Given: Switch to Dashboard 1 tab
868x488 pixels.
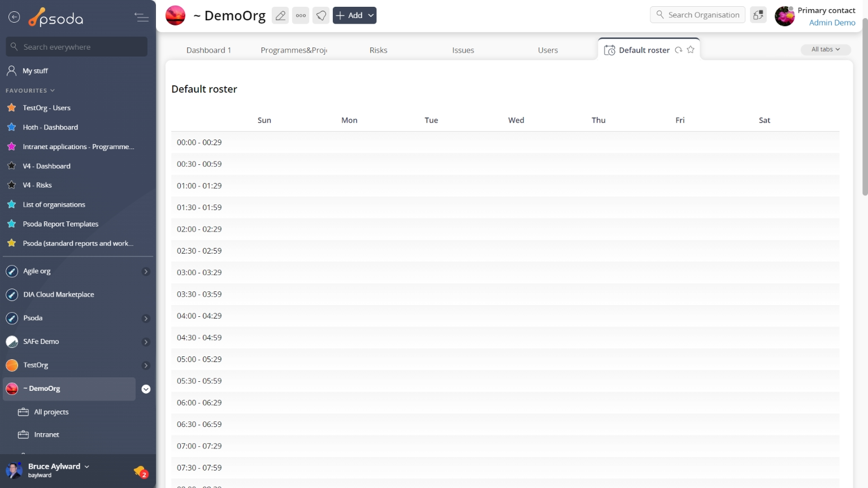Looking at the screenshot, I should (209, 50).
